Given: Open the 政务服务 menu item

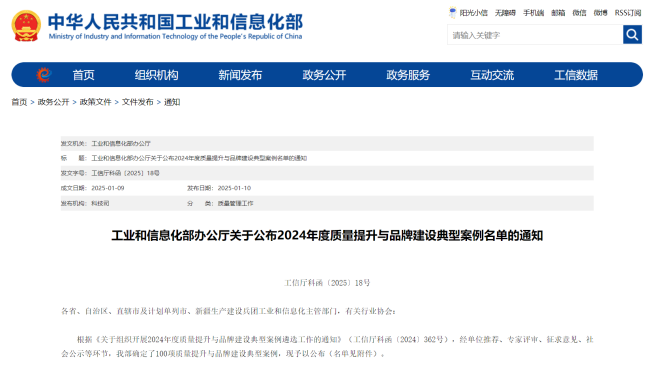Looking at the screenshot, I should tap(408, 75).
